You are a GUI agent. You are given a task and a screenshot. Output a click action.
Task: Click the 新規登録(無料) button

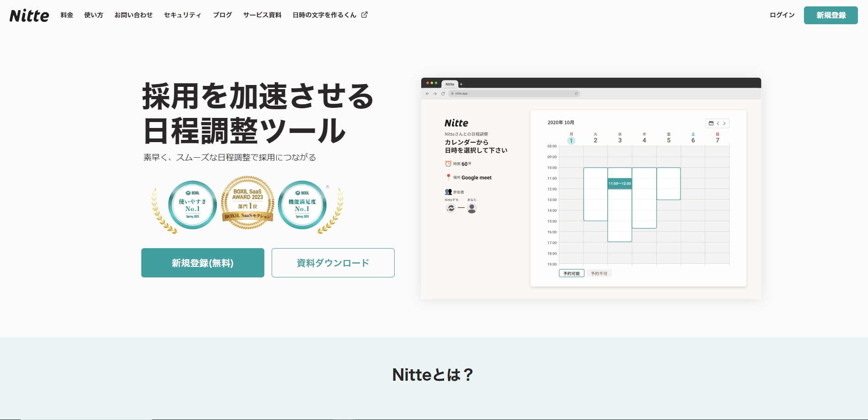[x=203, y=263]
